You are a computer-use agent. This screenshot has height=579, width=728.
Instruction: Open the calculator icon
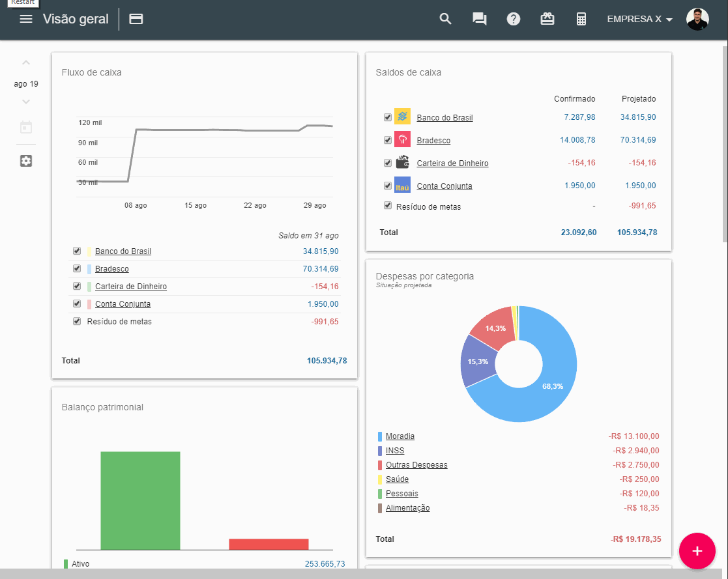581,19
